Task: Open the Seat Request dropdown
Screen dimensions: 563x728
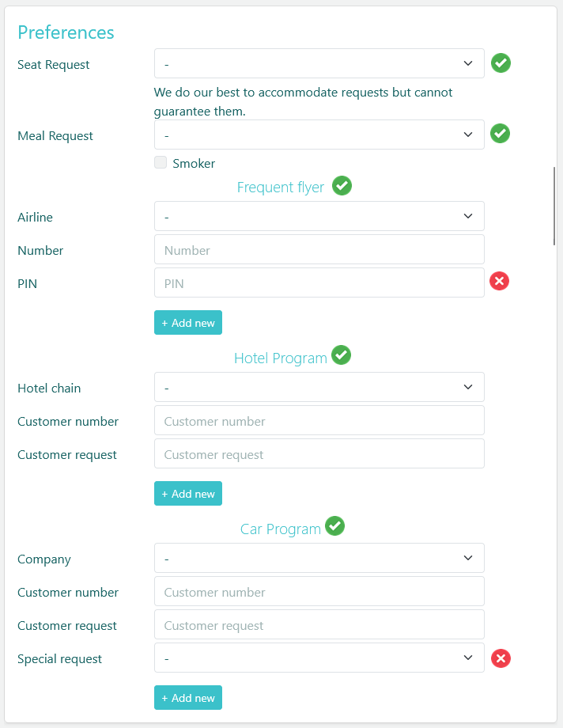Action: coord(319,63)
